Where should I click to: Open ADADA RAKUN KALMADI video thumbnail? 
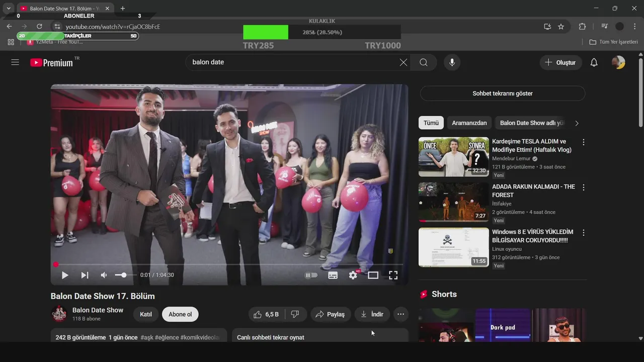click(x=454, y=202)
